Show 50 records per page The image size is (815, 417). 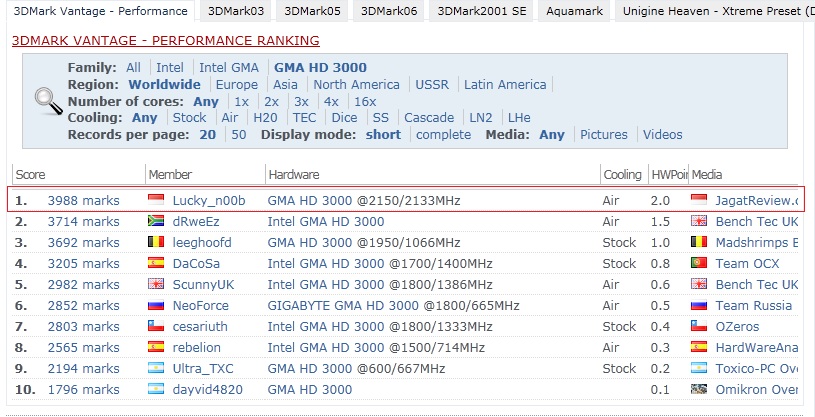click(x=239, y=135)
